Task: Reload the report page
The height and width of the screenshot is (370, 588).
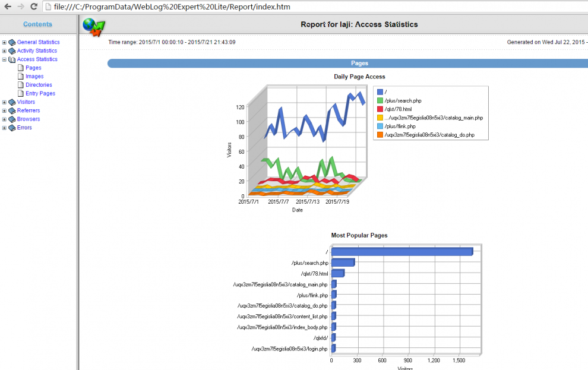Action: 34,7
